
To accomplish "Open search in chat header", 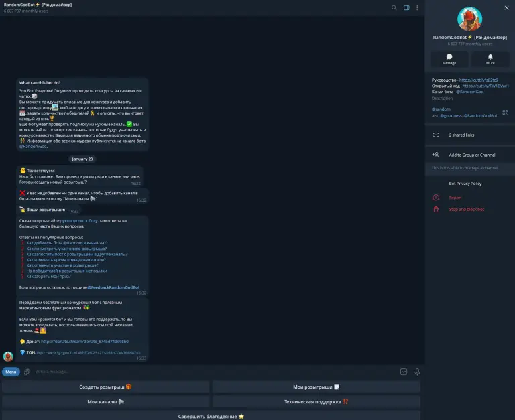I will (x=394, y=7).
